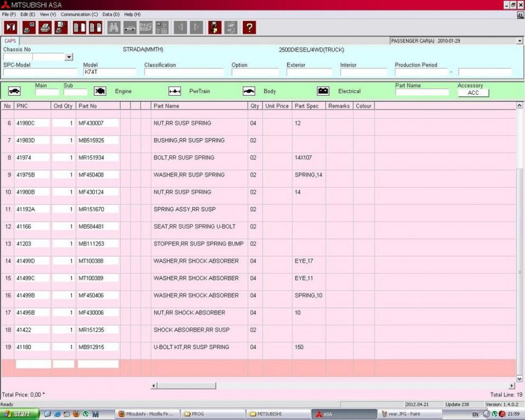
Task: Open the Help (H) menu
Action: pyautogui.click(x=132, y=15)
